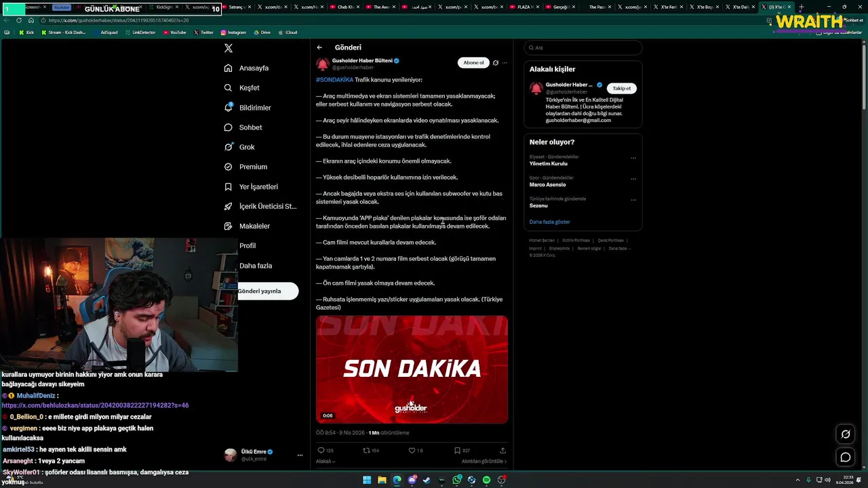Open messages floating button at bottom right
The height and width of the screenshot is (488, 868).
click(x=846, y=457)
